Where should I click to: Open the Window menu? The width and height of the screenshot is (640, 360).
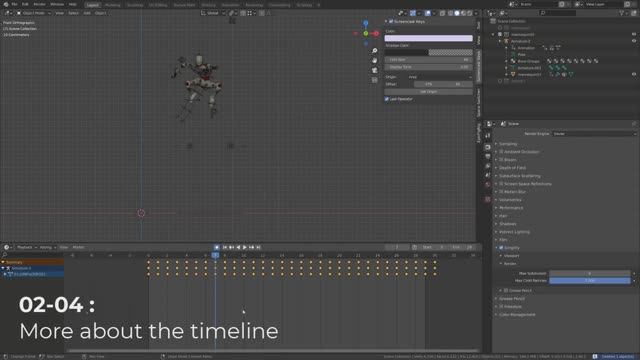pos(57,4)
